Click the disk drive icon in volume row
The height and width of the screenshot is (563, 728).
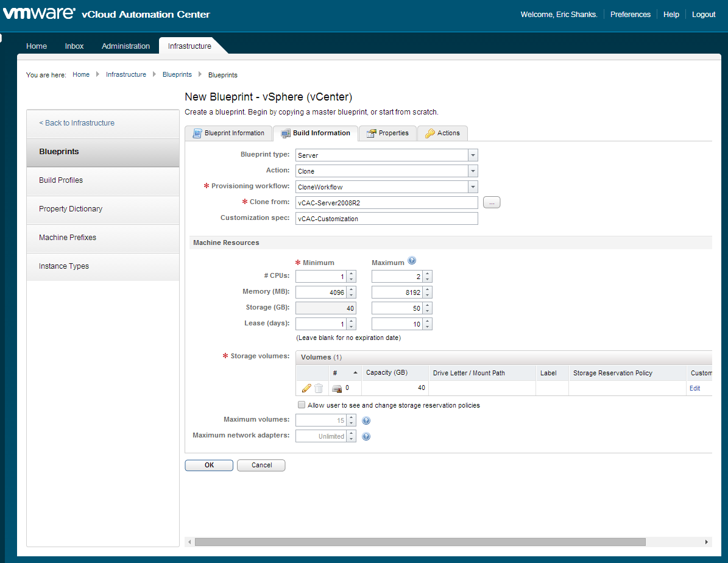click(x=336, y=388)
